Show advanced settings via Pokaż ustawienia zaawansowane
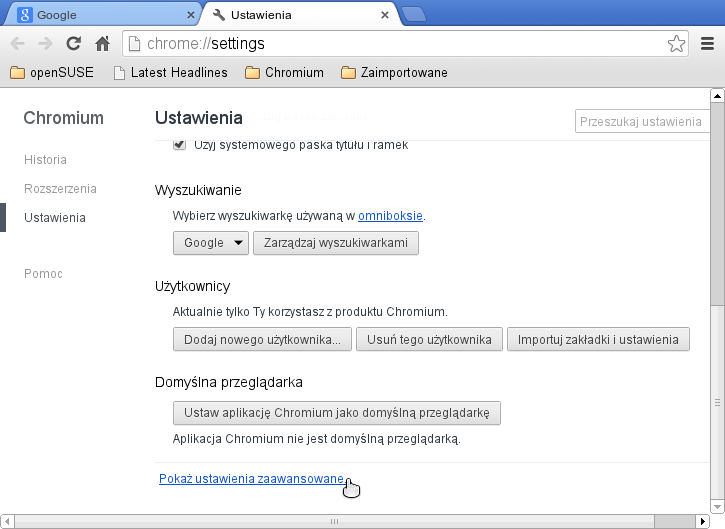This screenshot has width=725, height=529. click(251, 480)
